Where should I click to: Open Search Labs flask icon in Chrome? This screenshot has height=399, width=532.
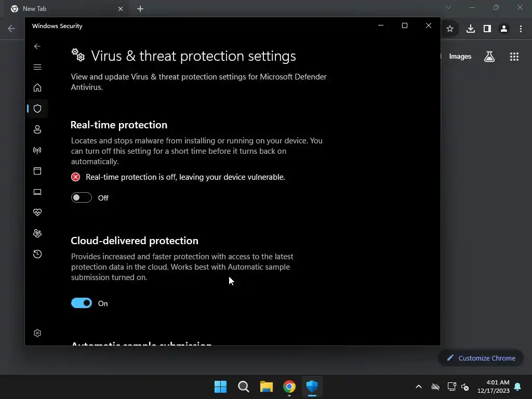tap(489, 56)
